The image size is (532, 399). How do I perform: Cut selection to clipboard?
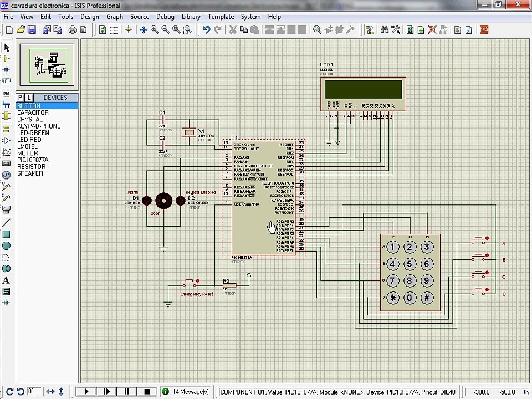click(x=233, y=30)
